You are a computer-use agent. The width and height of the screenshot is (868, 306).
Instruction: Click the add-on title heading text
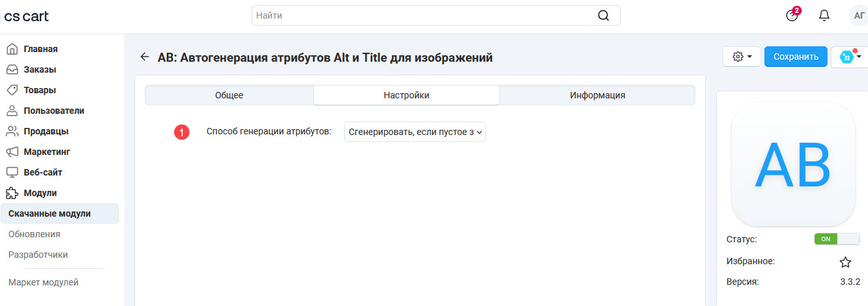tap(325, 57)
